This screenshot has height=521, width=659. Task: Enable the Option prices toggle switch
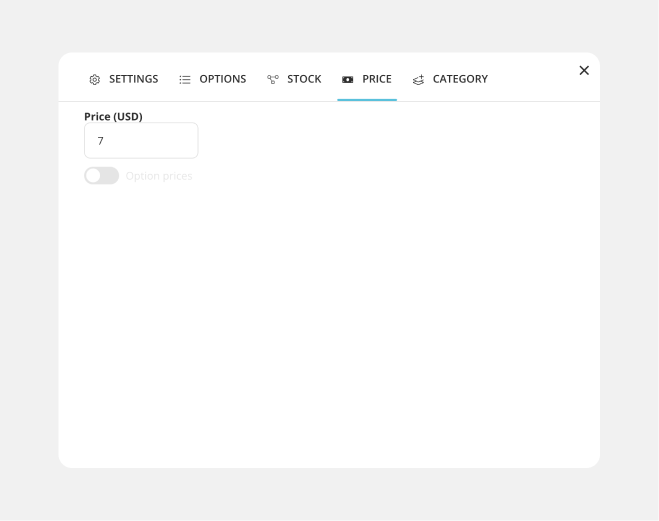(x=101, y=176)
